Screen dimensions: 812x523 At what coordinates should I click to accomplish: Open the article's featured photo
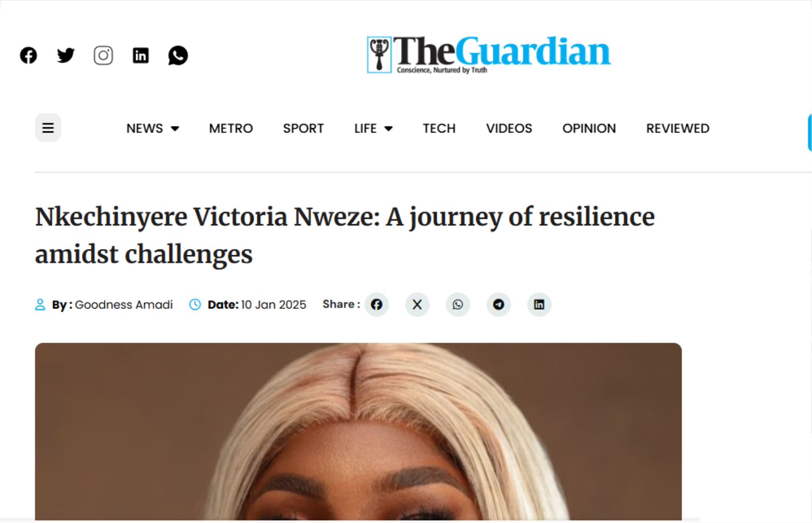pos(358,432)
